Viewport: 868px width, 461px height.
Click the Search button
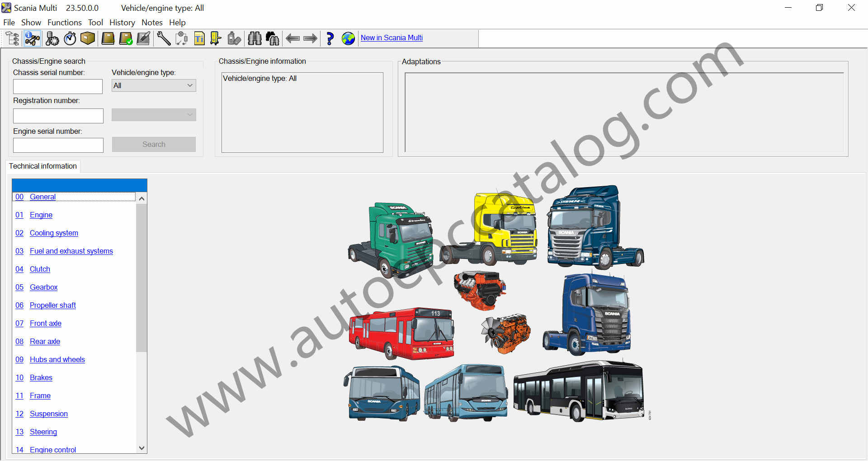coord(154,144)
